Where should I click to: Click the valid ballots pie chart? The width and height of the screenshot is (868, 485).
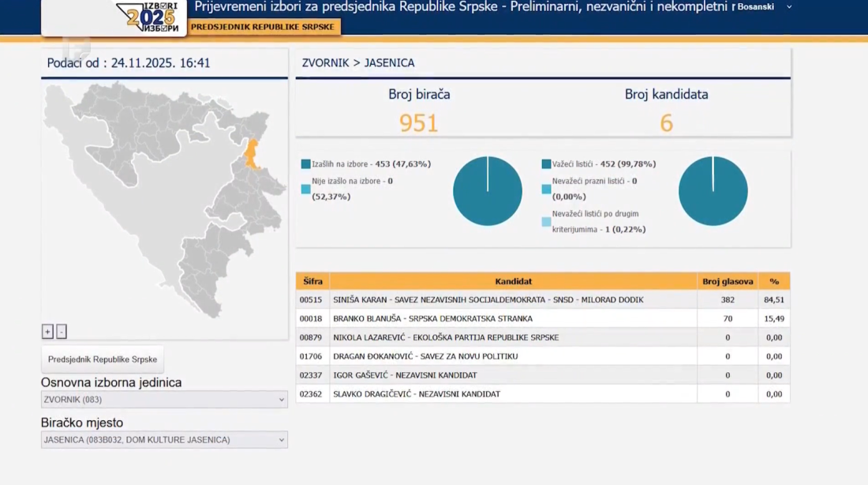[713, 191]
